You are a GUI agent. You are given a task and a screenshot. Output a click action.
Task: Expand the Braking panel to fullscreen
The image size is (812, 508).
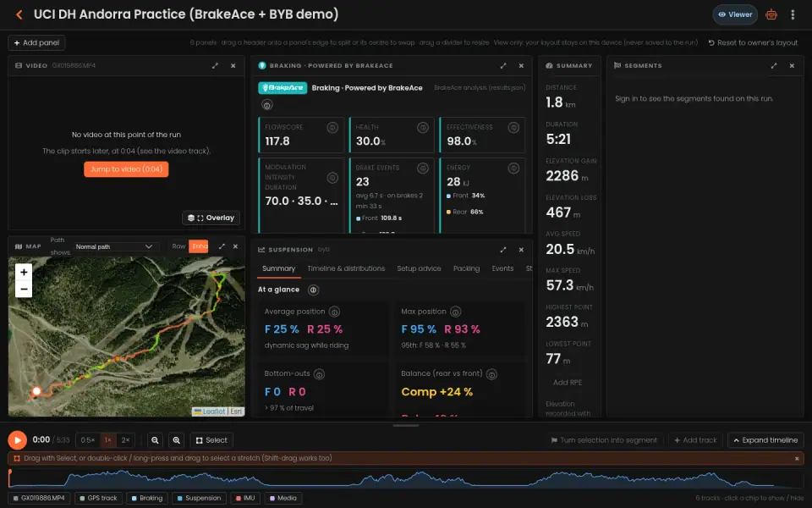pyautogui.click(x=502, y=66)
